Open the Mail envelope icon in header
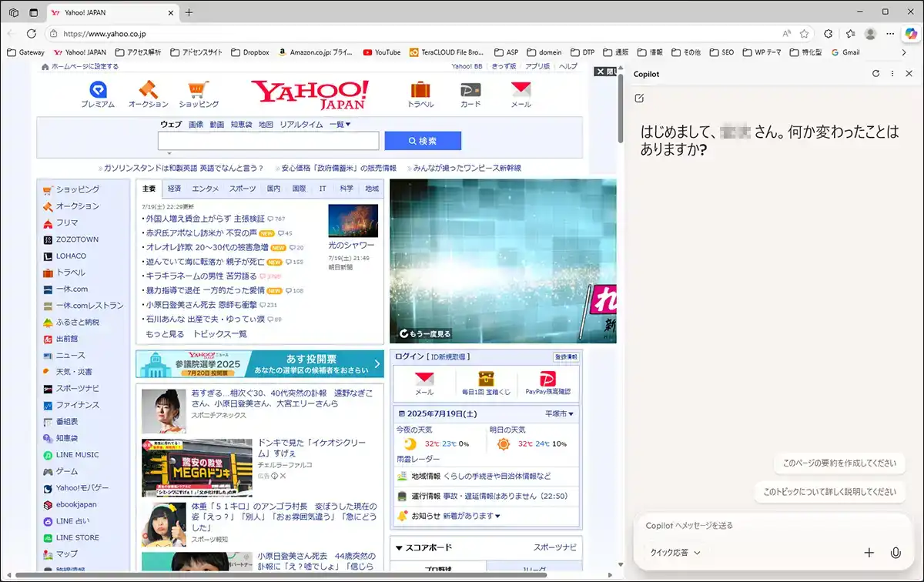This screenshot has width=924, height=582. tap(521, 89)
